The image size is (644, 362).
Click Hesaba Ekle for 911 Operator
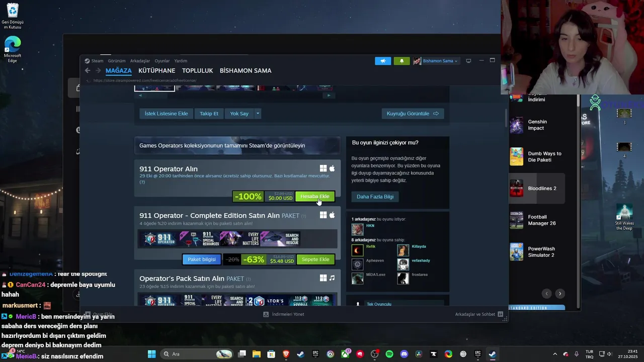(x=314, y=197)
